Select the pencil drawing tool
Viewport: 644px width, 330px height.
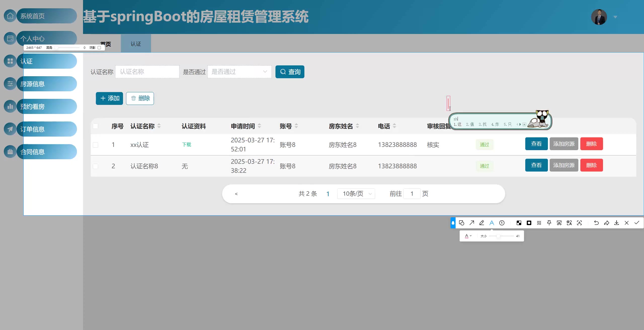point(482,223)
